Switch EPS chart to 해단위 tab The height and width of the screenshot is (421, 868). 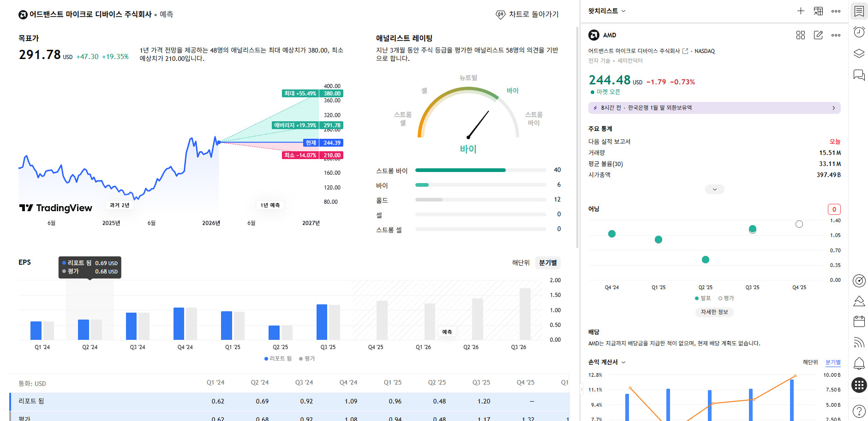521,263
